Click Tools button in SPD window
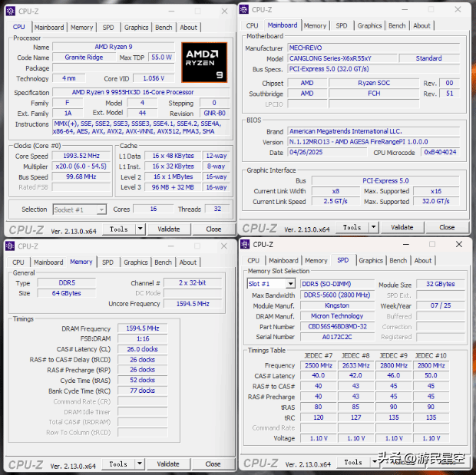This screenshot has width=476, height=475. pos(353,462)
